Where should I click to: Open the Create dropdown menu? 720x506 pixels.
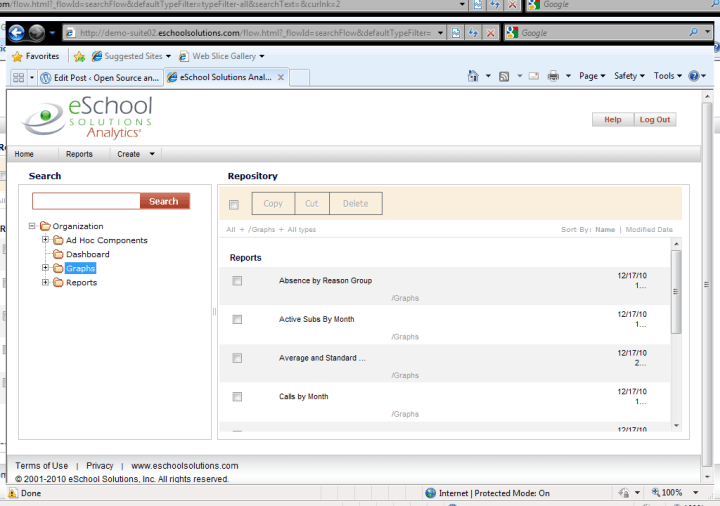coord(136,154)
